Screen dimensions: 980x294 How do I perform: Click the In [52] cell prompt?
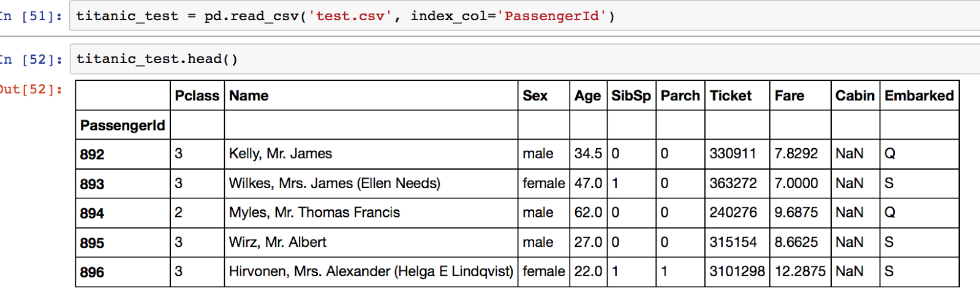(x=31, y=59)
